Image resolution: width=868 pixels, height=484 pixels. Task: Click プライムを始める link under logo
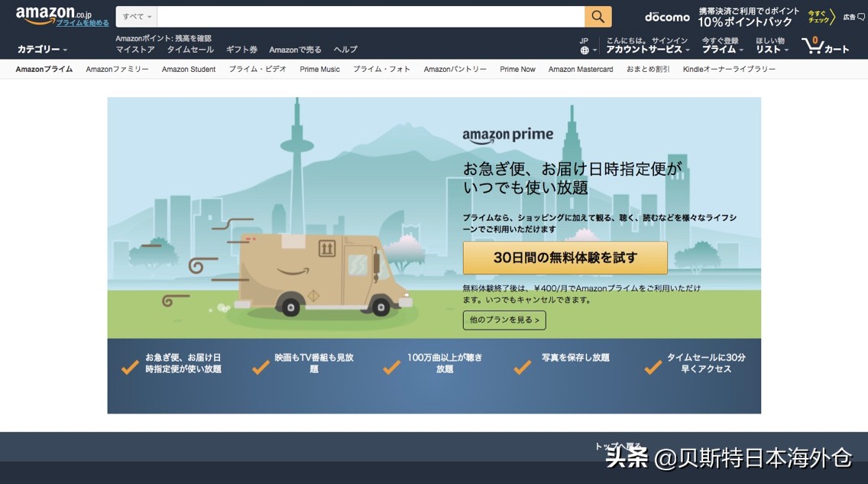point(83,23)
